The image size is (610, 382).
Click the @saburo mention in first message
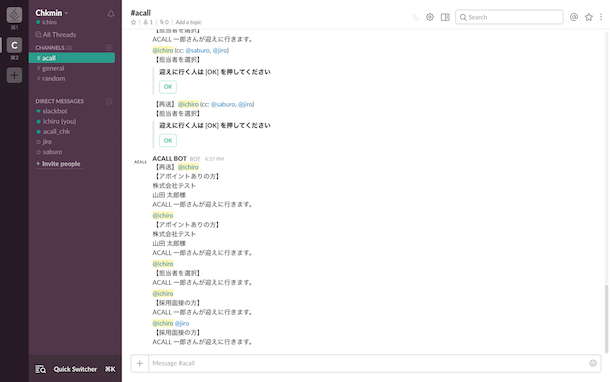coord(198,51)
